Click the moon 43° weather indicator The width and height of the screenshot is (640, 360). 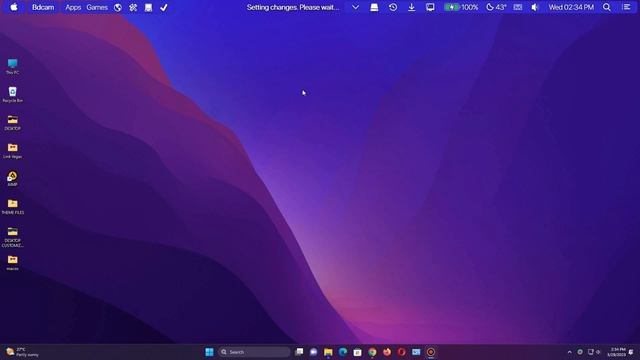[x=496, y=7]
